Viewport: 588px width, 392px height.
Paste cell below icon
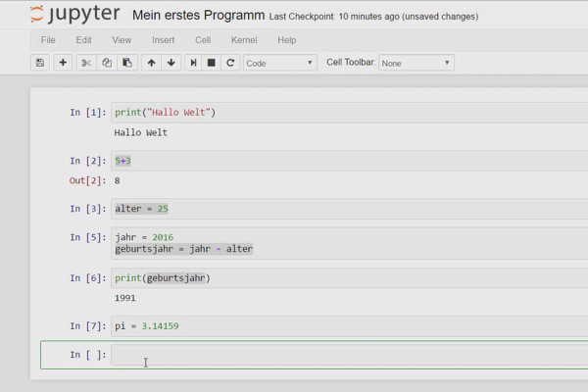[127, 63]
